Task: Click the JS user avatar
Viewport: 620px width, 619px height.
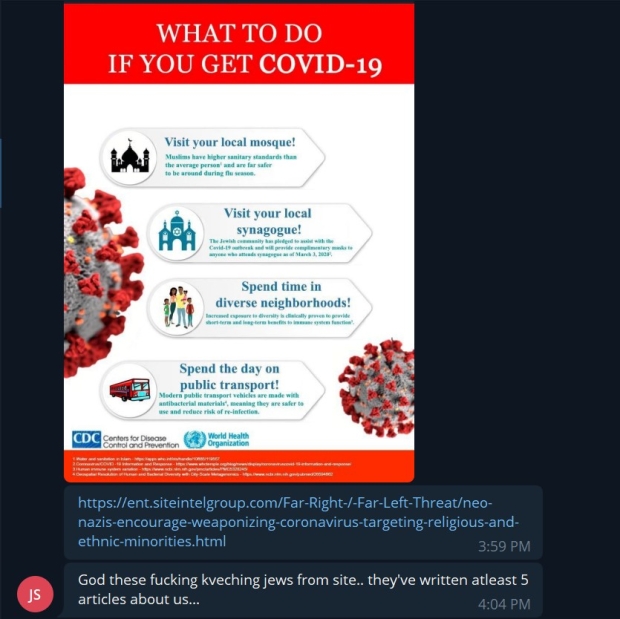Action: coord(35,594)
